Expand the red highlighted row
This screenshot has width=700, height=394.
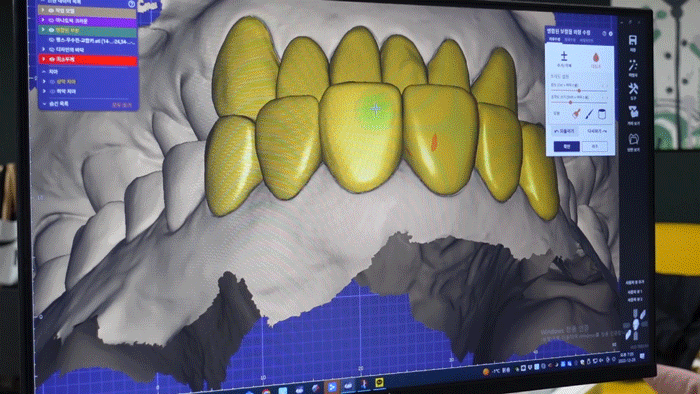[44, 58]
